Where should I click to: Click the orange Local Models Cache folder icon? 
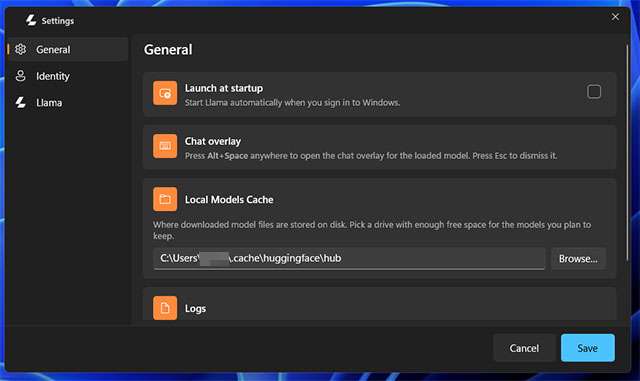(165, 199)
